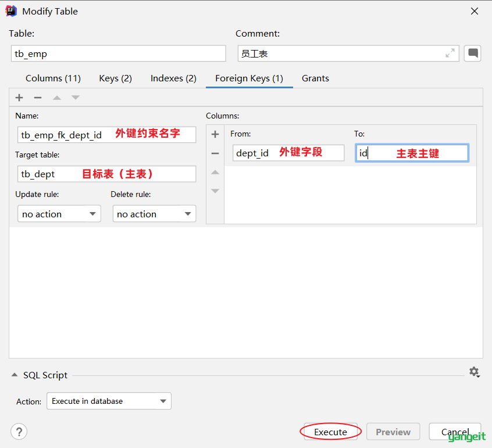Move foreign key down in toolbar
The width and height of the screenshot is (492, 448).
click(75, 98)
